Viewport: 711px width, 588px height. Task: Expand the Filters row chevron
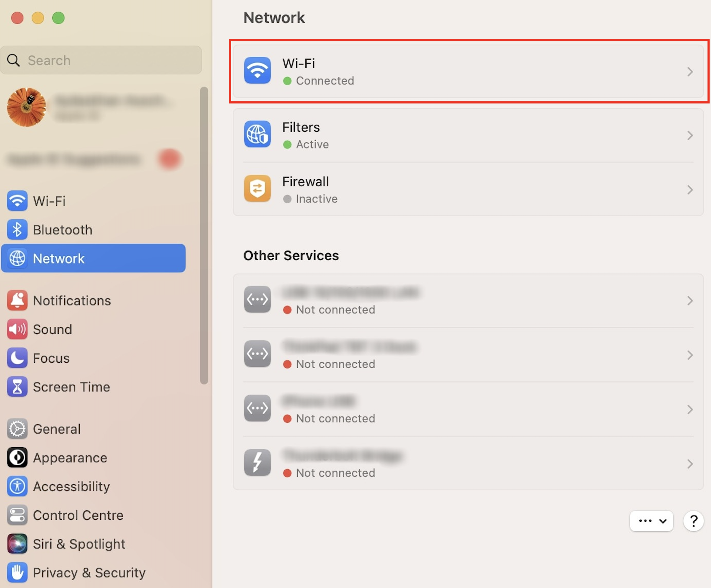689,135
